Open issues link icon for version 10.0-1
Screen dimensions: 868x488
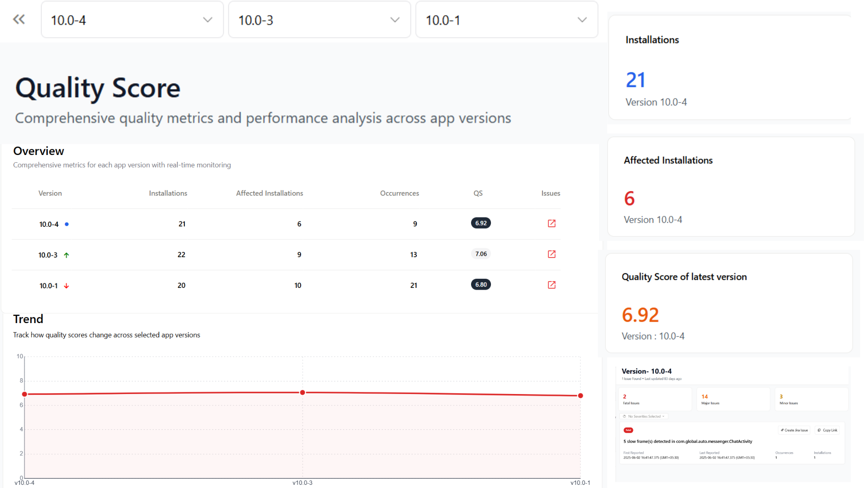pos(552,285)
